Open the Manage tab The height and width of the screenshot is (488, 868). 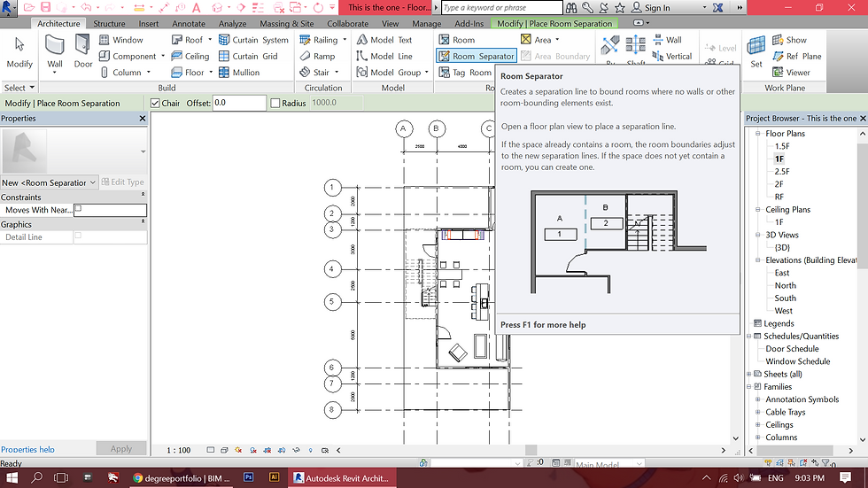(x=427, y=24)
